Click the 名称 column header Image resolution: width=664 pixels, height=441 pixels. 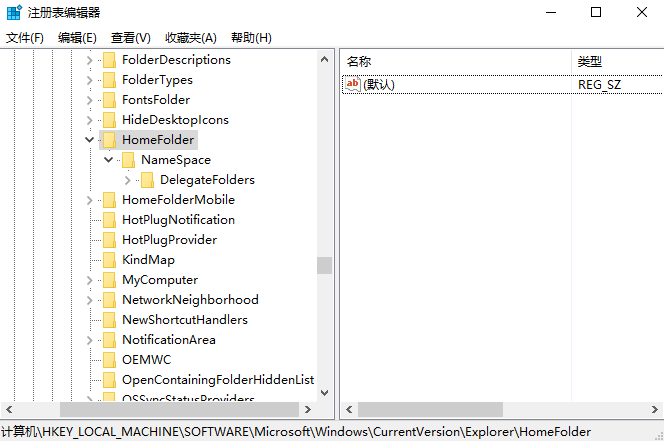coord(456,61)
